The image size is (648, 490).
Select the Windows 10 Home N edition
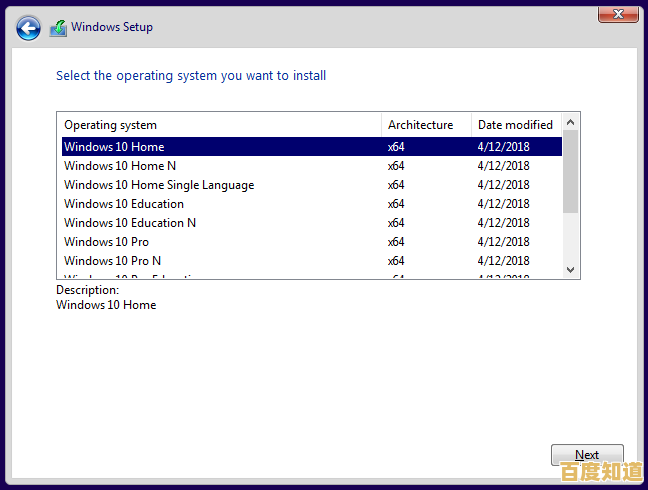(x=120, y=166)
